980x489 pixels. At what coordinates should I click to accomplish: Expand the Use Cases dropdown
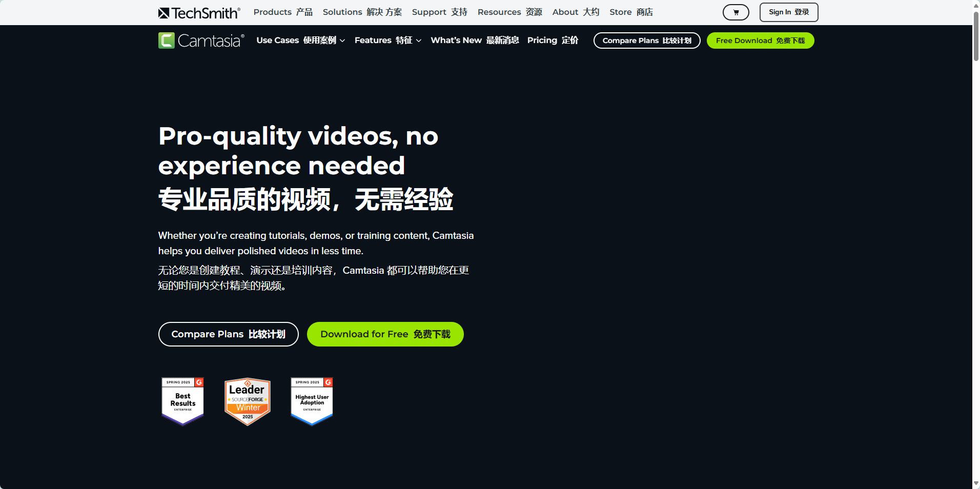point(301,40)
